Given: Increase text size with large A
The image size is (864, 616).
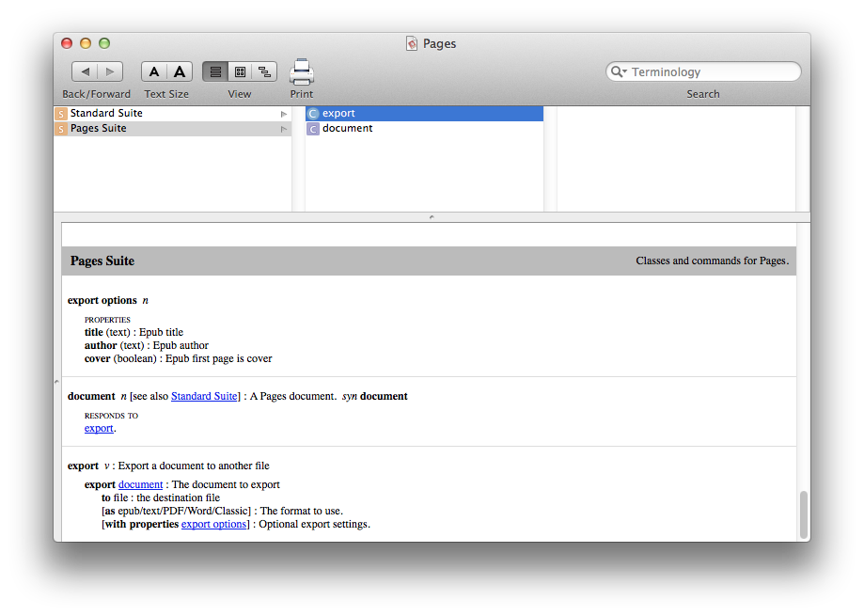Looking at the screenshot, I should [180, 71].
